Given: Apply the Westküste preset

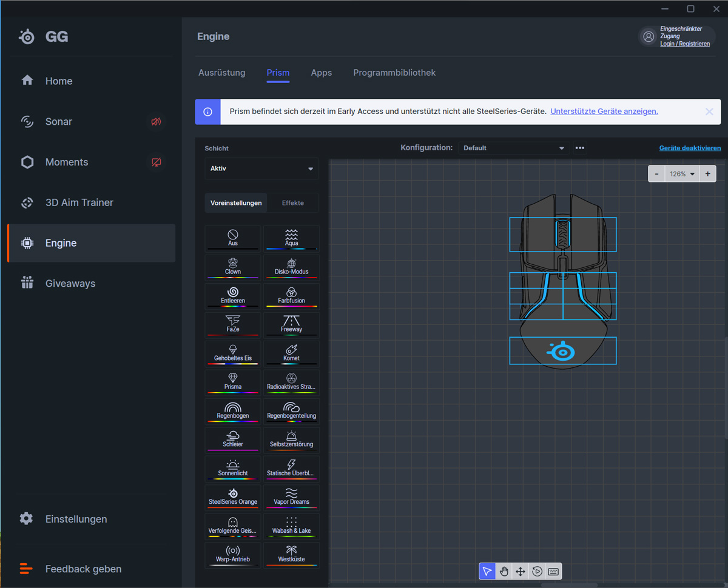Looking at the screenshot, I should point(291,555).
